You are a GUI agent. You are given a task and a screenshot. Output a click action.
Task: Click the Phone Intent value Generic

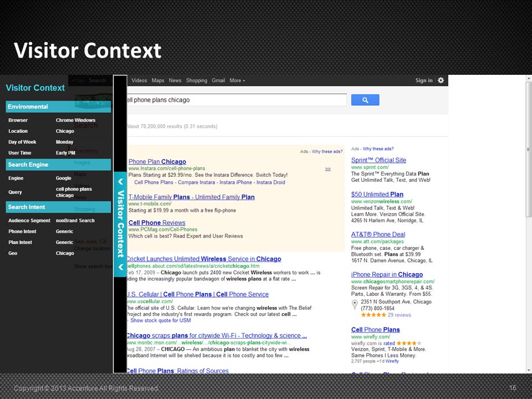click(64, 232)
